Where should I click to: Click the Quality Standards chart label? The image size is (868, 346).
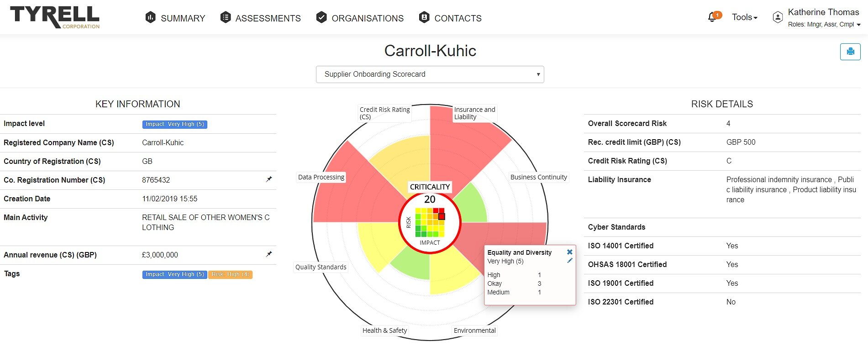click(x=321, y=267)
